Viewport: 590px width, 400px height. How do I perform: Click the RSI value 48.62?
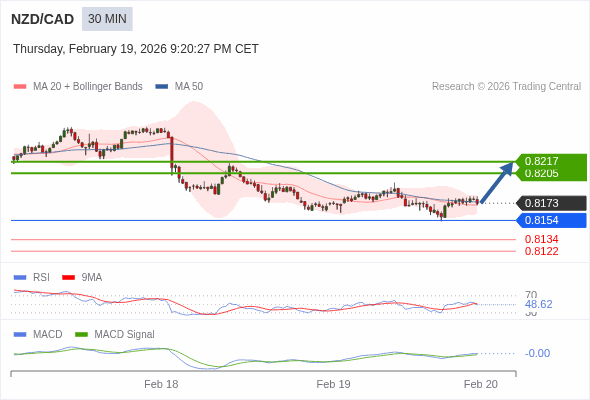[x=538, y=304]
